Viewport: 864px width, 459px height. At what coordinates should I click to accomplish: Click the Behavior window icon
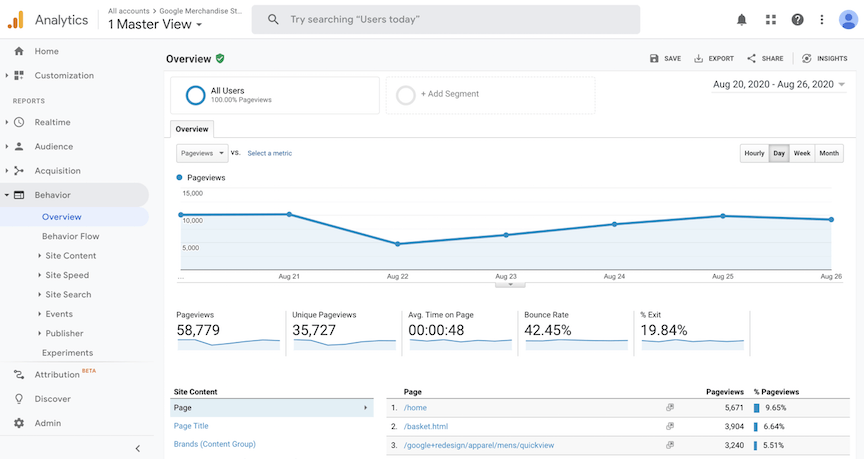pos(19,195)
